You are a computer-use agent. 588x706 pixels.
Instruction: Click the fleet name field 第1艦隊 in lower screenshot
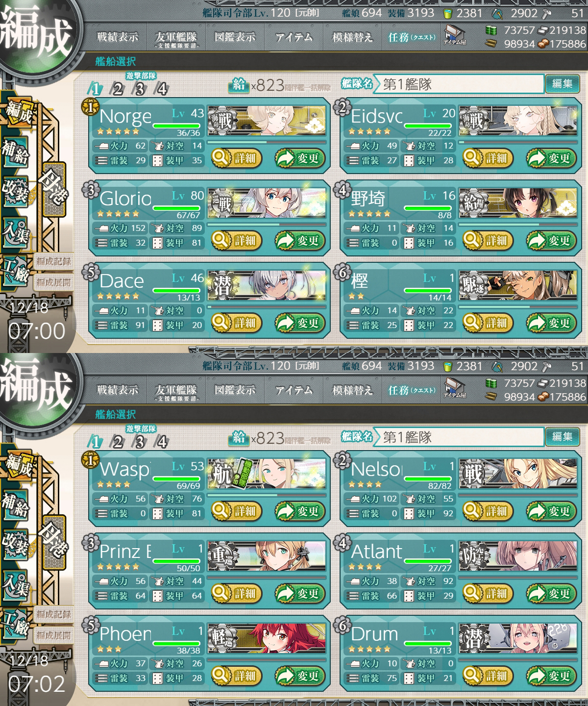[x=458, y=437]
